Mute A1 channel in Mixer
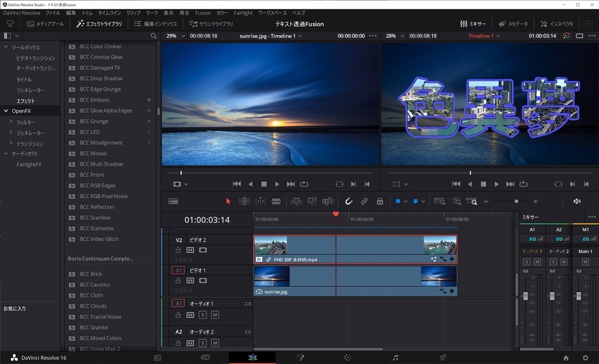Screen dimensions: 599x364 click(538, 262)
